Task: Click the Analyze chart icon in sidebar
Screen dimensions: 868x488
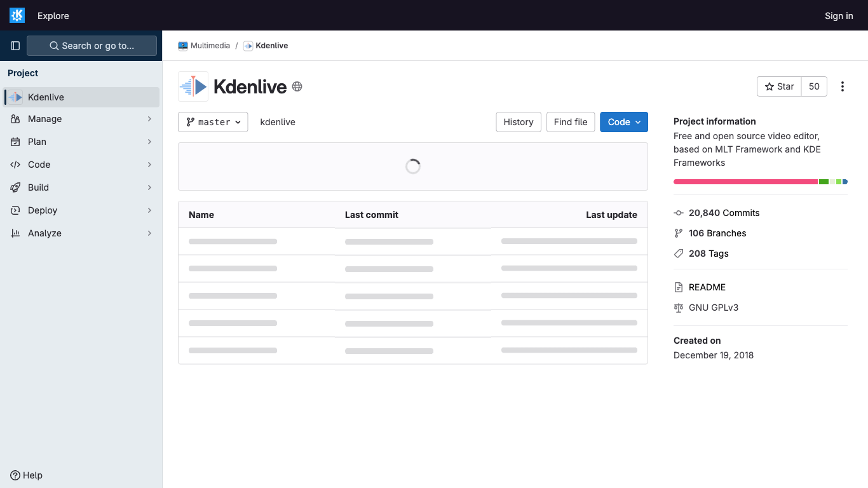Action: point(15,233)
